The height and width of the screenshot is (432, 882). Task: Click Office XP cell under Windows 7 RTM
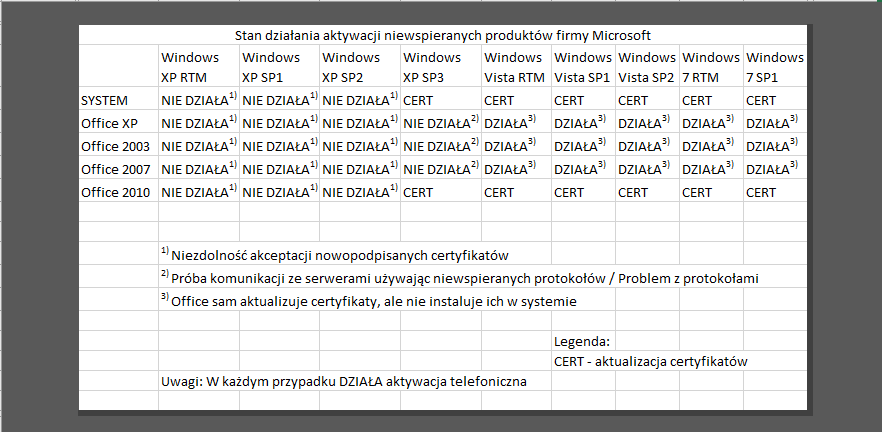pos(712,123)
